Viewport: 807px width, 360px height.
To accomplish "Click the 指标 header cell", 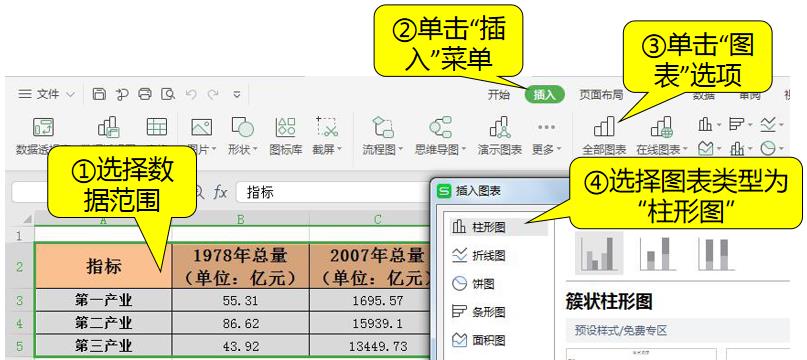I will 103,266.
